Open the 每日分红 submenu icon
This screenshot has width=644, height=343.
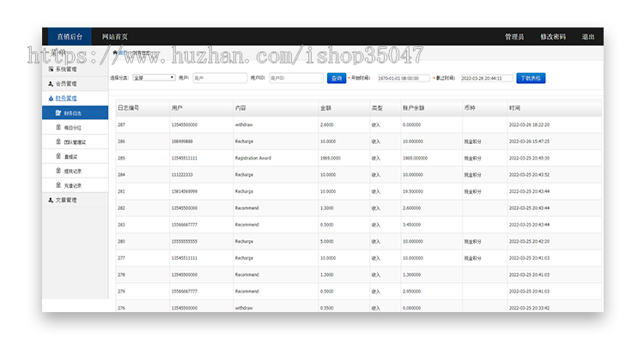58,128
